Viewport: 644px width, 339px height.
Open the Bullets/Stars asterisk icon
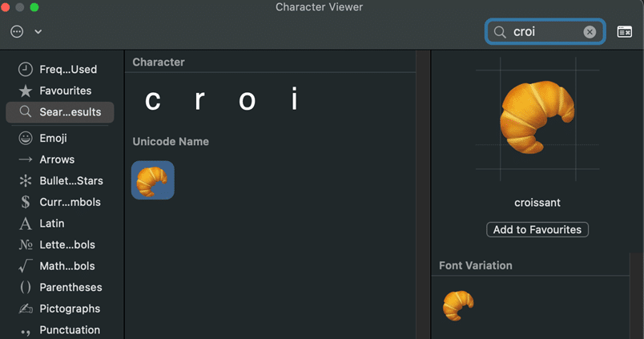(26, 181)
